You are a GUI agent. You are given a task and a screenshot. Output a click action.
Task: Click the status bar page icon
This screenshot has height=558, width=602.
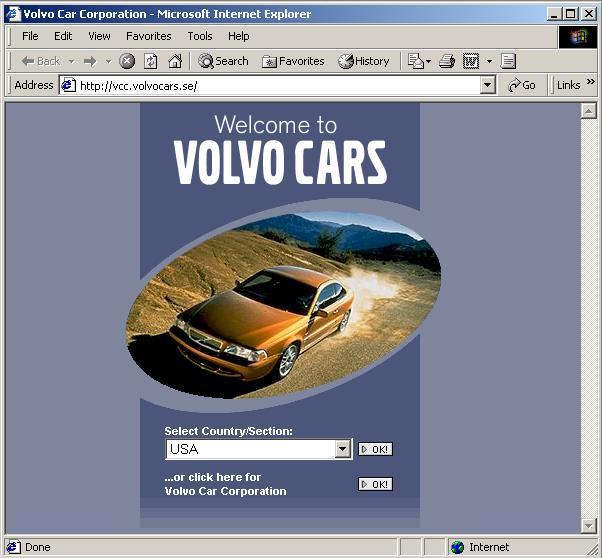13,547
